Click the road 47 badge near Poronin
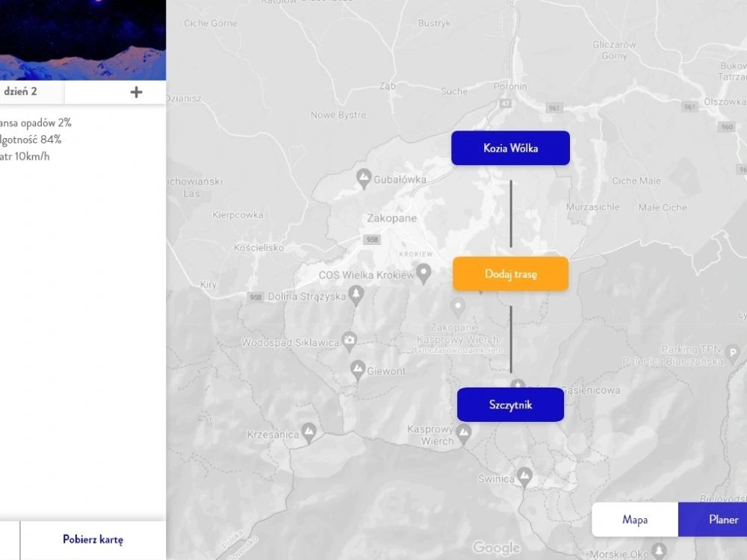Screen dimensions: 747x560 click(505, 103)
